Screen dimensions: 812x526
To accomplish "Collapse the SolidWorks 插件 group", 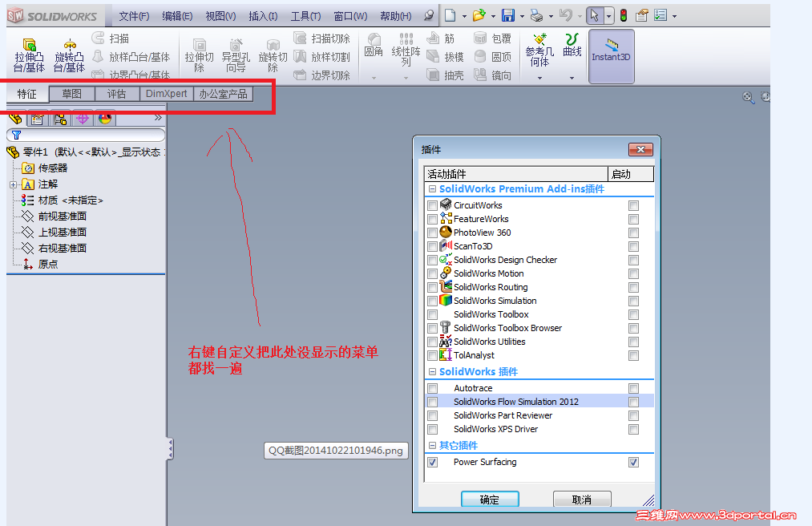I will click(x=432, y=371).
